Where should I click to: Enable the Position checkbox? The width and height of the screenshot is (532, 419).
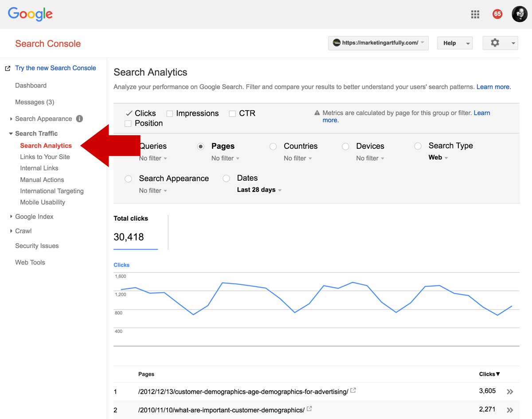pos(128,124)
